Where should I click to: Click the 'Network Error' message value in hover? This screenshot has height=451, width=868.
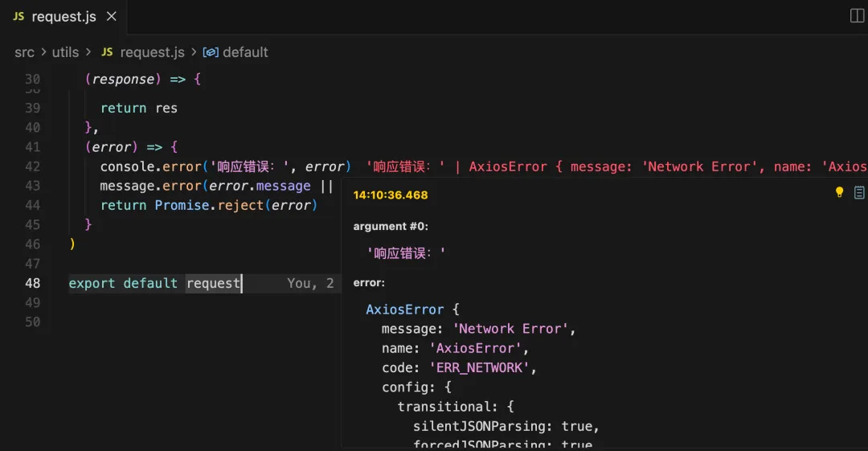click(513, 329)
